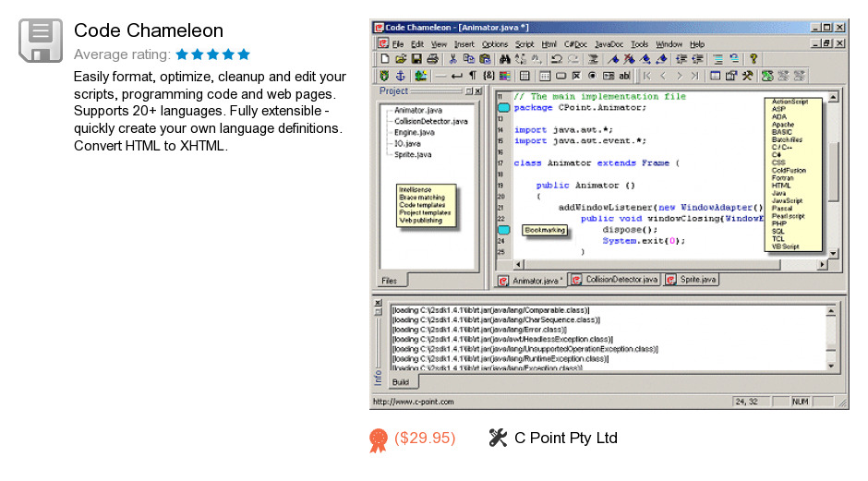Insert checkbox form control icon

click(576, 76)
